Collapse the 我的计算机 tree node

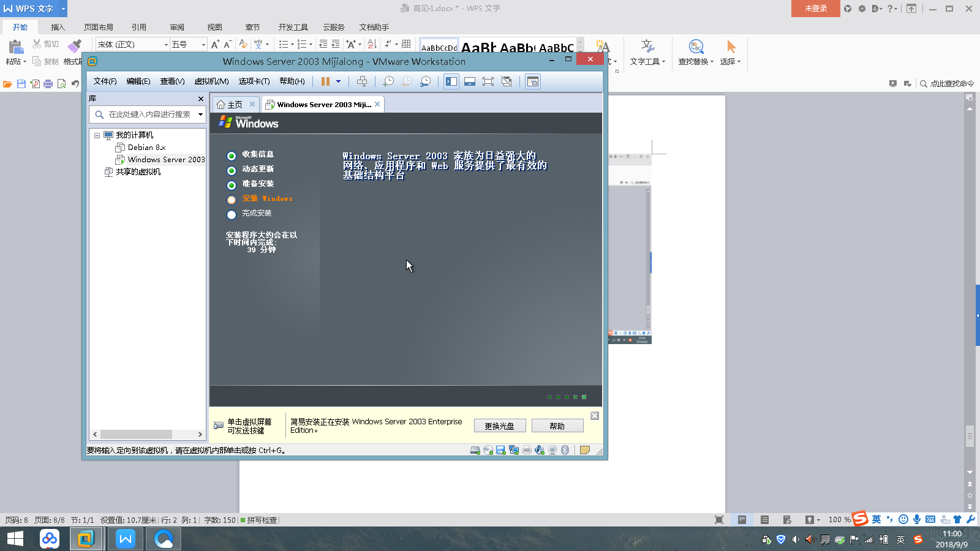coord(97,135)
